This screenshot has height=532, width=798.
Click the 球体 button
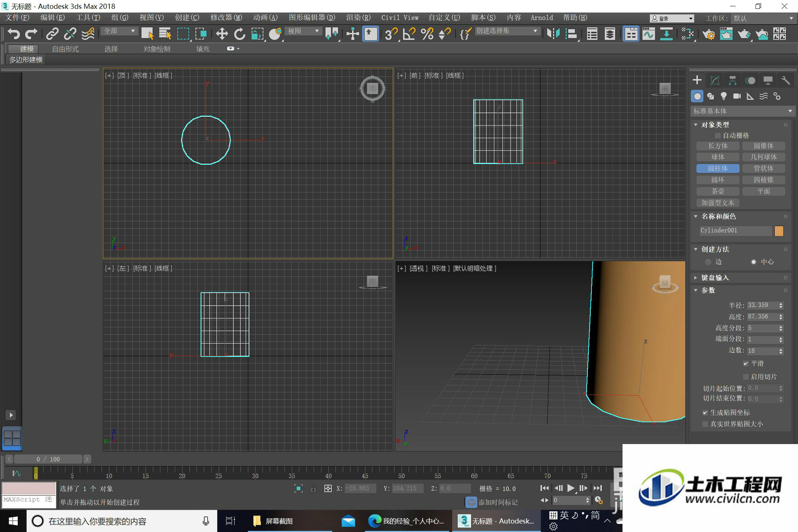(718, 157)
